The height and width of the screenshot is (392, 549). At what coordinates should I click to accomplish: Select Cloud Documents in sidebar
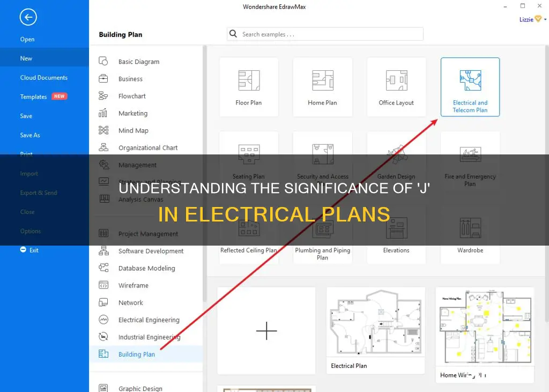coord(44,77)
